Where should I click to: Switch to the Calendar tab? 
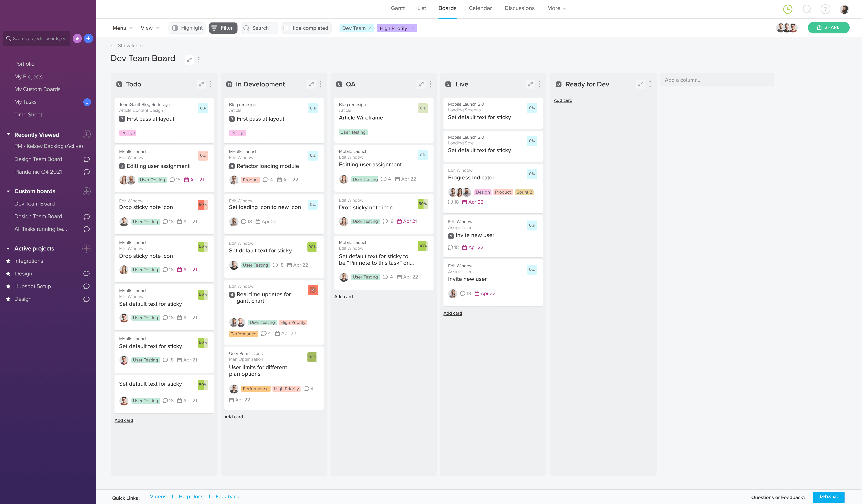pos(480,8)
